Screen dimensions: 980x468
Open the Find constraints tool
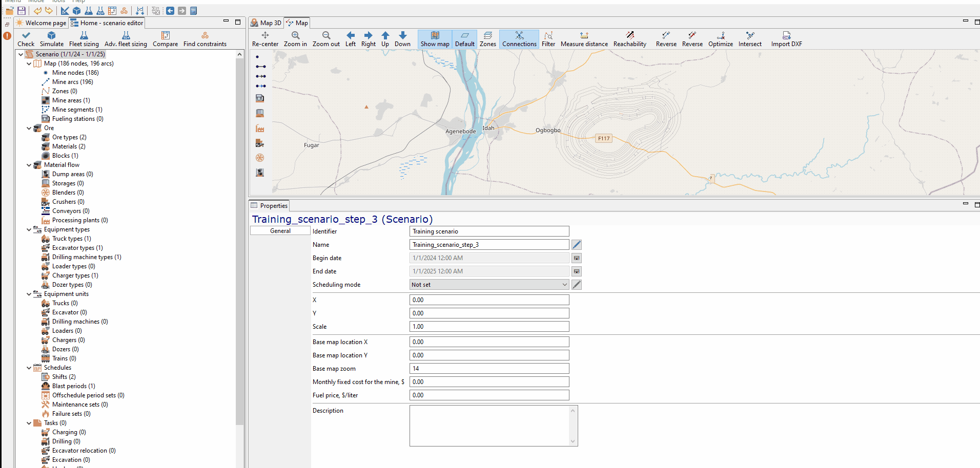tap(205, 39)
